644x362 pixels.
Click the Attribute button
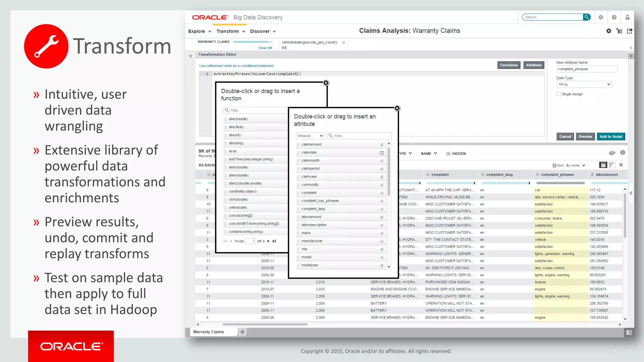(534, 65)
